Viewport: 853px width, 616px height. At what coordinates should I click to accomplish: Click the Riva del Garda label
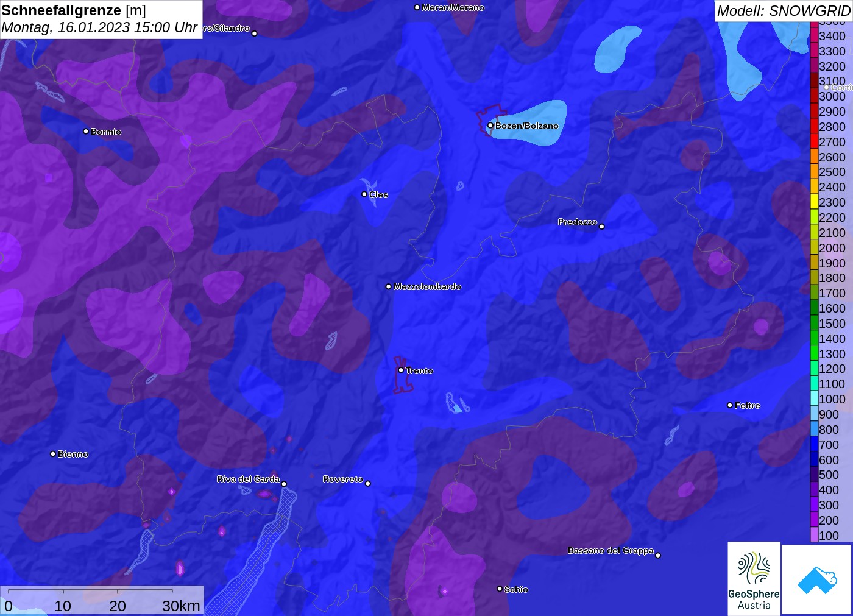(248, 479)
